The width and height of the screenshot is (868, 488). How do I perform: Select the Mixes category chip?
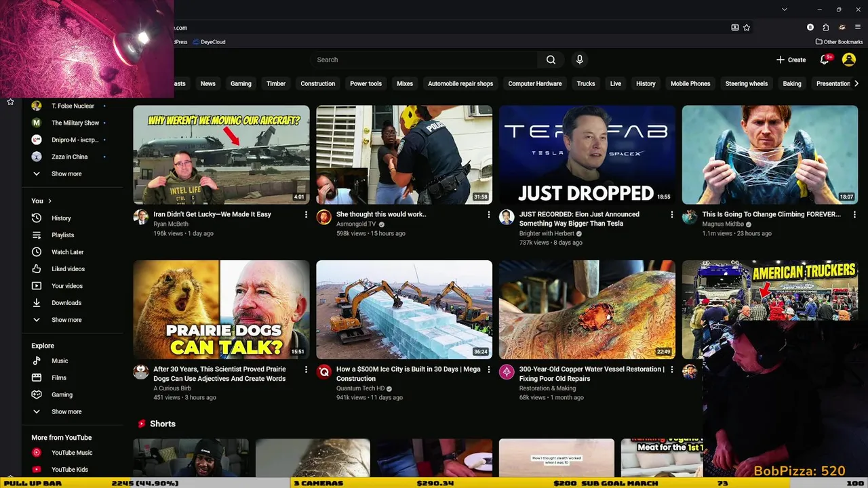coord(405,84)
